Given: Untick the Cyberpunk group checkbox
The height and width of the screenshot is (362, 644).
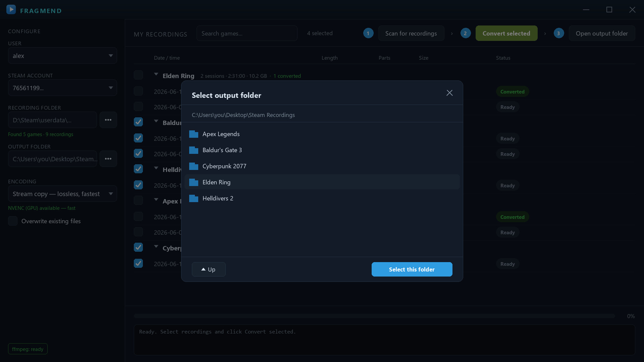Looking at the screenshot, I should [x=138, y=247].
